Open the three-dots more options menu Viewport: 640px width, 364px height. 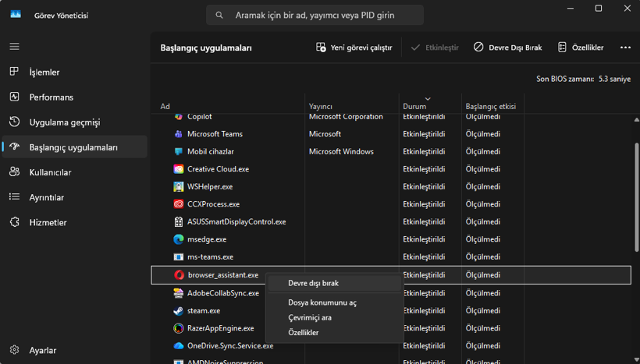(625, 48)
